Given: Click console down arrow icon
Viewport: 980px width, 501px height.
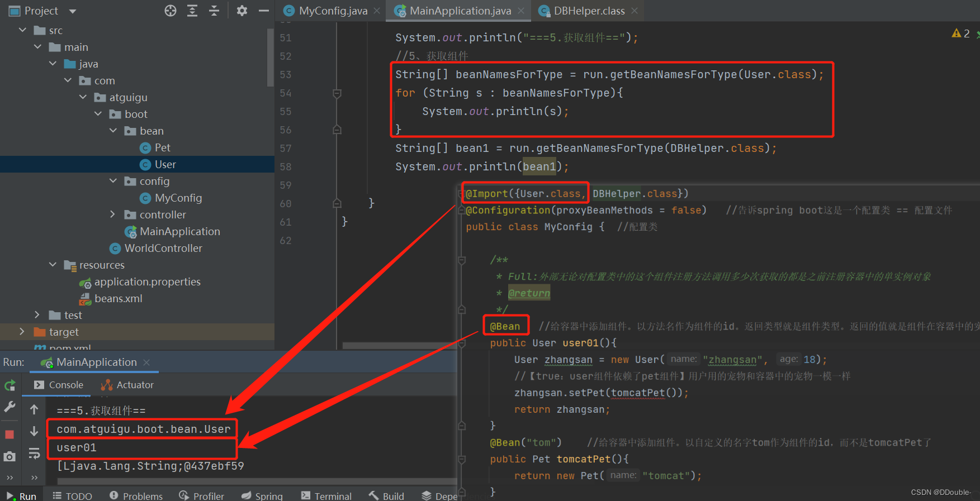Looking at the screenshot, I should click(34, 431).
